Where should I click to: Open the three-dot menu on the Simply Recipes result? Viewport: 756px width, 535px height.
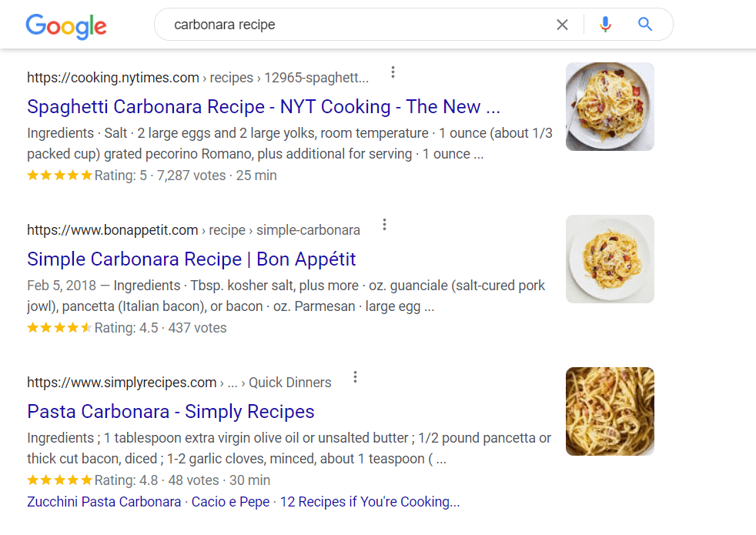click(x=355, y=376)
